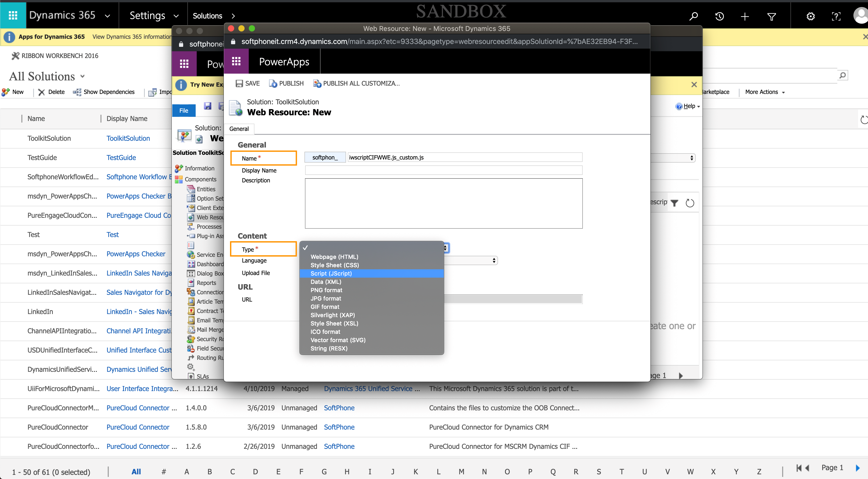868x479 pixels.
Task: Open PowerApps Checker link
Action: pos(136,254)
